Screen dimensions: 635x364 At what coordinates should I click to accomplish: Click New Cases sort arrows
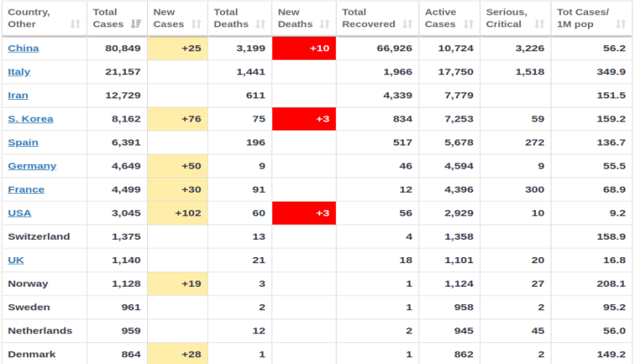point(197,24)
